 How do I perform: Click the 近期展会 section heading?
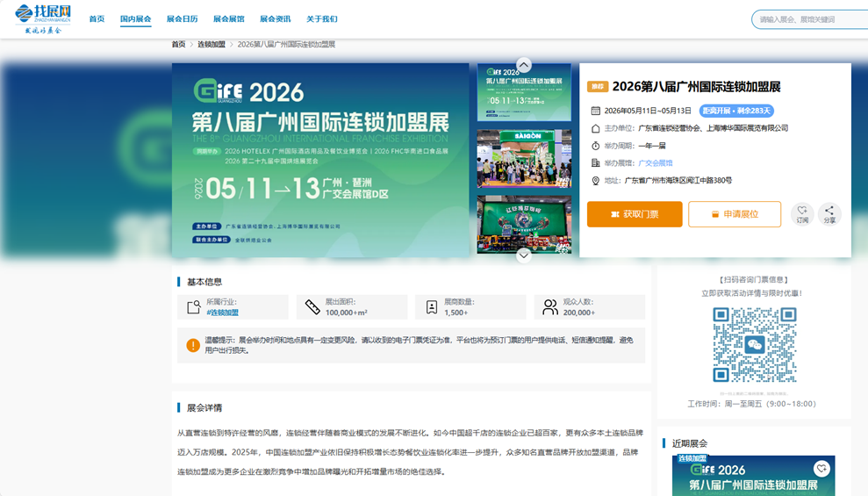pos(690,443)
